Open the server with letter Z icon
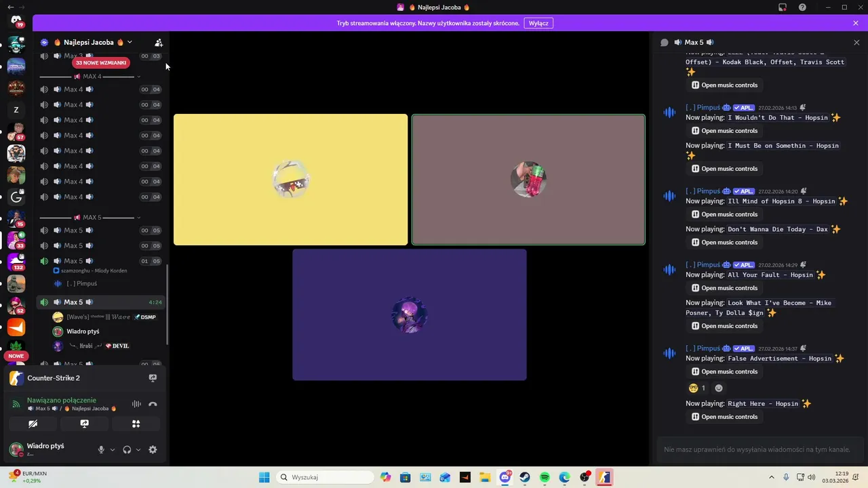The image size is (868, 488). coord(16,110)
